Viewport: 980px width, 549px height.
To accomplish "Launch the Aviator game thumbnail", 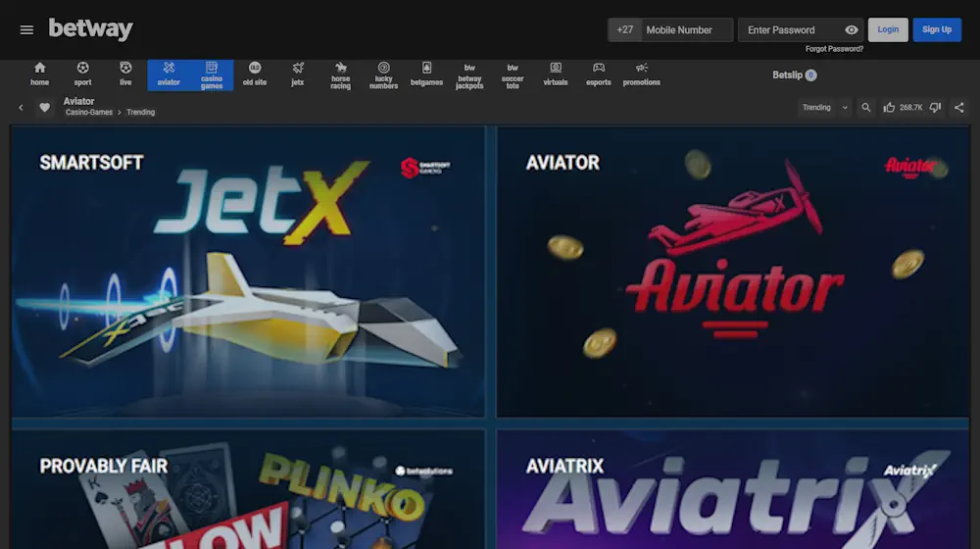I will click(x=732, y=272).
